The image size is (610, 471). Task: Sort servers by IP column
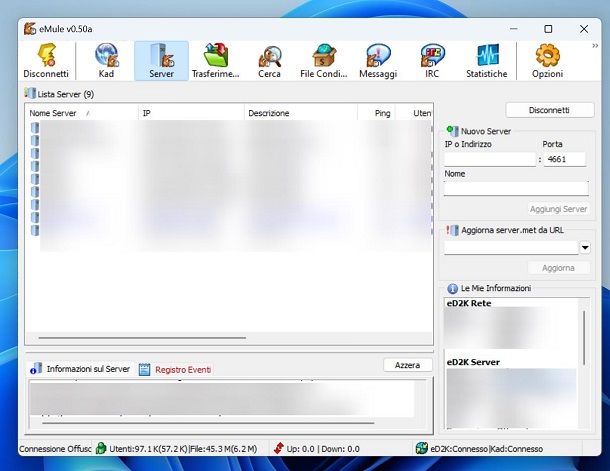pos(191,113)
